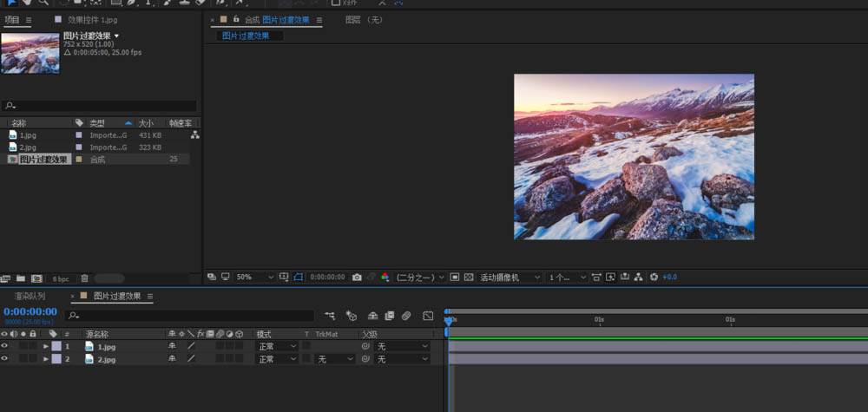Click the 8 bpc color depth button
This screenshot has height=412, width=868.
tap(61, 278)
